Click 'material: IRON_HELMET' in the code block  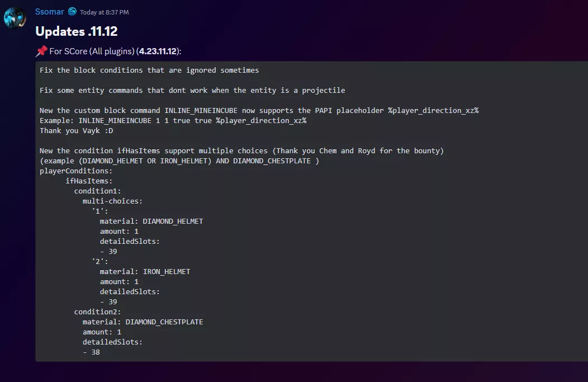click(x=145, y=272)
